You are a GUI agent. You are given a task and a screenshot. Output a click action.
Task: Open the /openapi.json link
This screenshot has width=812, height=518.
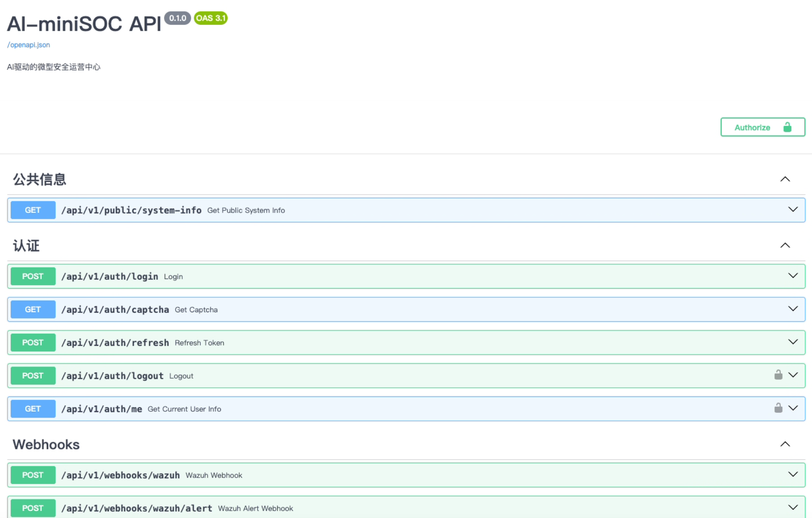point(28,45)
